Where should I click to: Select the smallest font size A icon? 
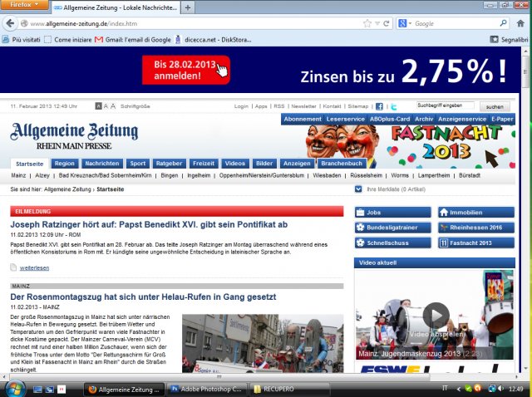point(98,106)
